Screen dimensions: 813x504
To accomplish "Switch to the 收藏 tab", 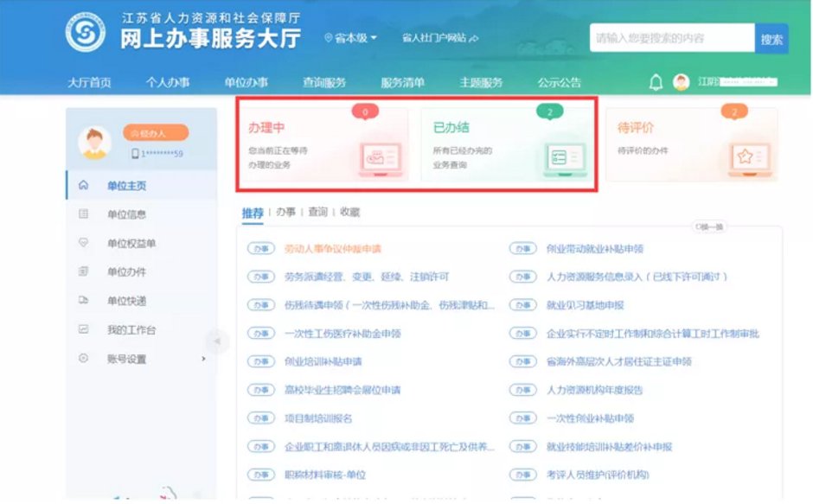I will (349, 212).
